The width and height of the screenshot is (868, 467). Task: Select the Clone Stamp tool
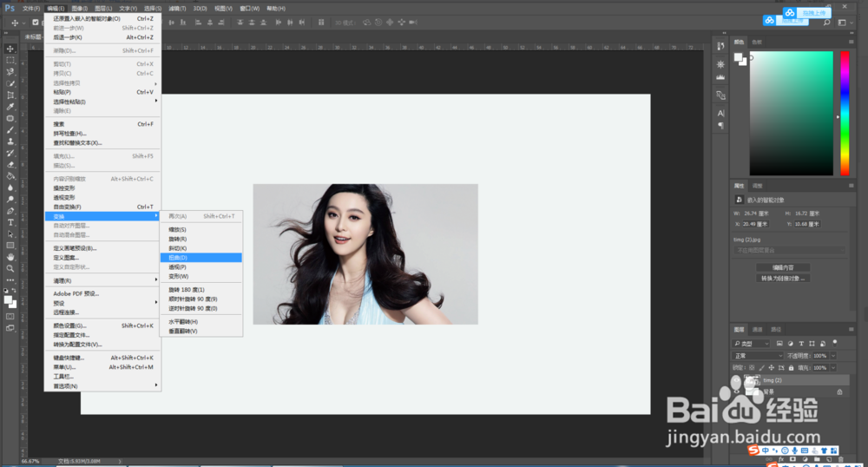(10, 141)
